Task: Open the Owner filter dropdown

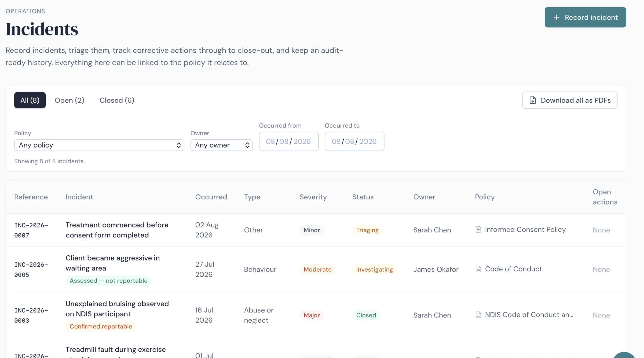Action: pyautogui.click(x=221, y=145)
